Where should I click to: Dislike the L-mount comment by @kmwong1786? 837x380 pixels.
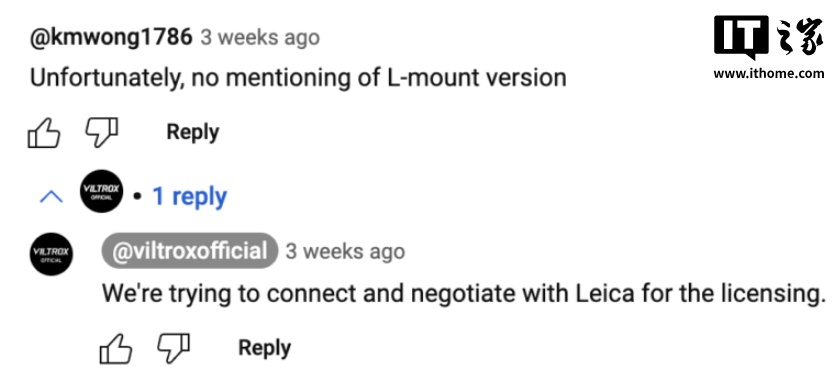pyautogui.click(x=101, y=133)
